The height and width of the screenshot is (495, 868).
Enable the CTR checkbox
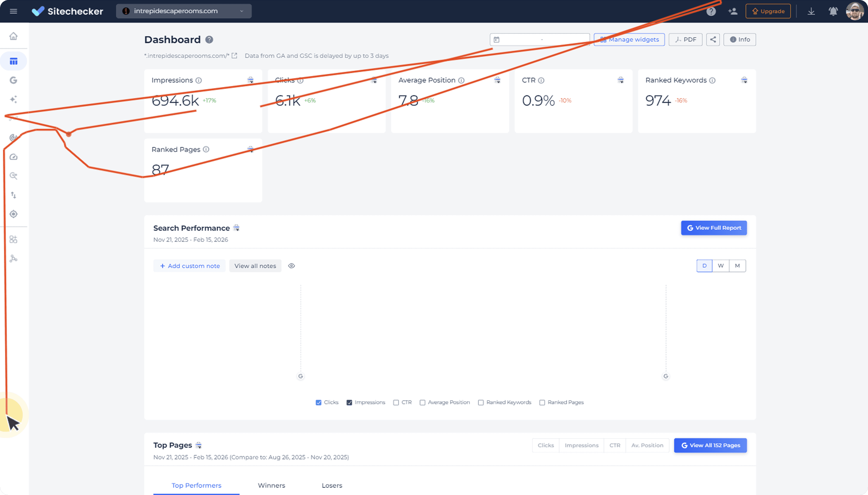click(x=396, y=402)
